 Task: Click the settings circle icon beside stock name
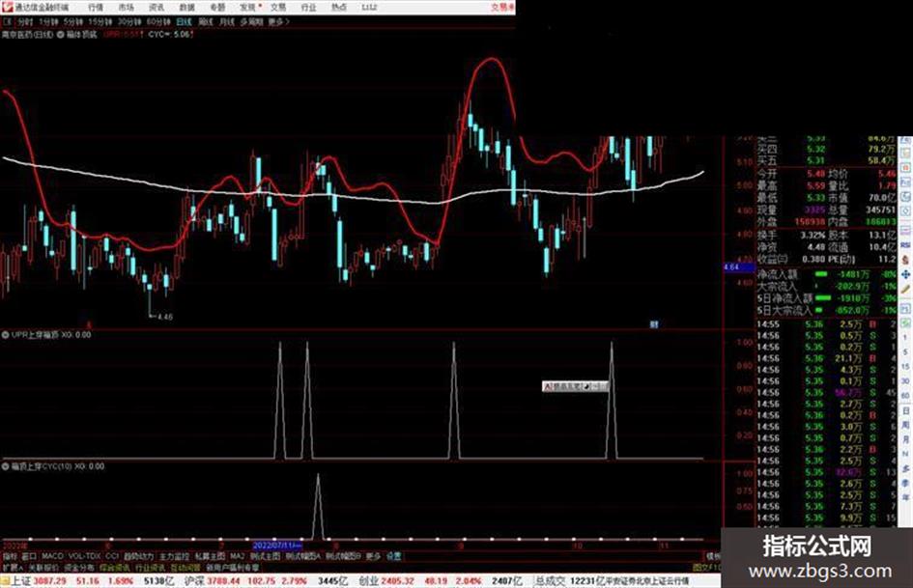60,35
